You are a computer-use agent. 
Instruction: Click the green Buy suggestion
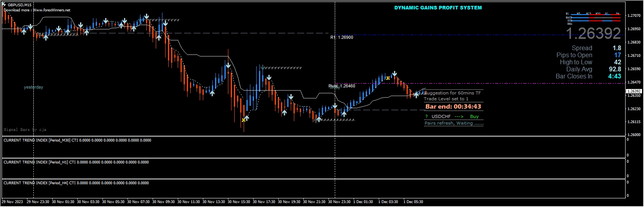click(474, 116)
